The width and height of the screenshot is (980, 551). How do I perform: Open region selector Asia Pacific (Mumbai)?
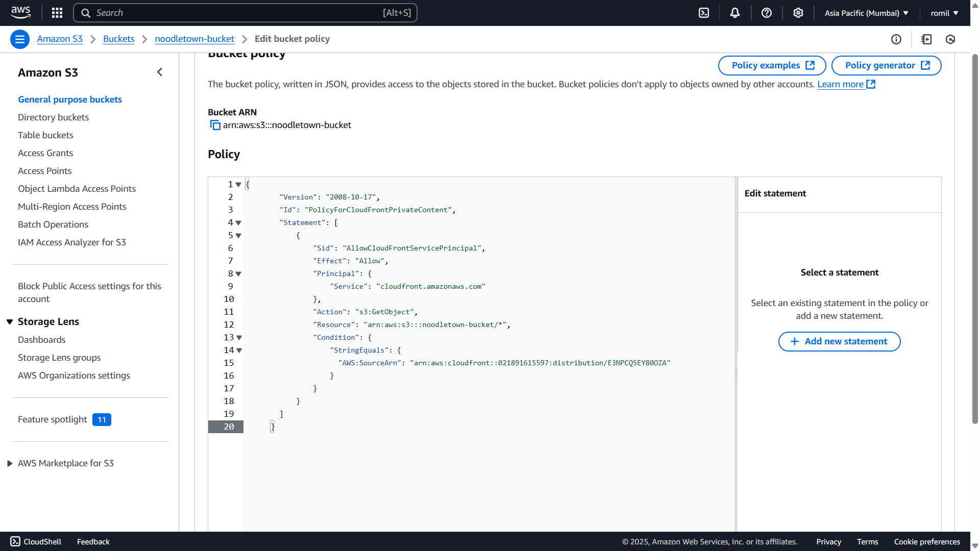coord(866,13)
